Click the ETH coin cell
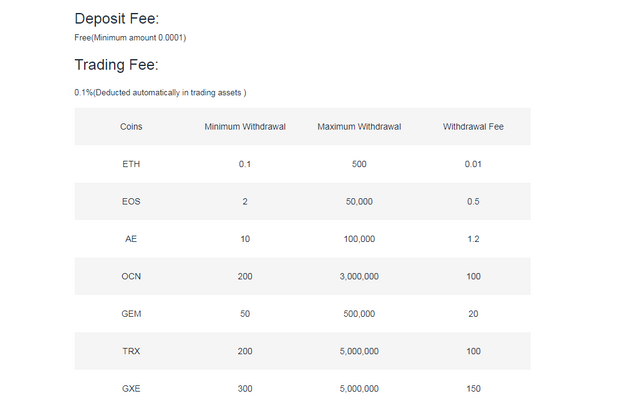This screenshot has height=405, width=640. (131, 164)
